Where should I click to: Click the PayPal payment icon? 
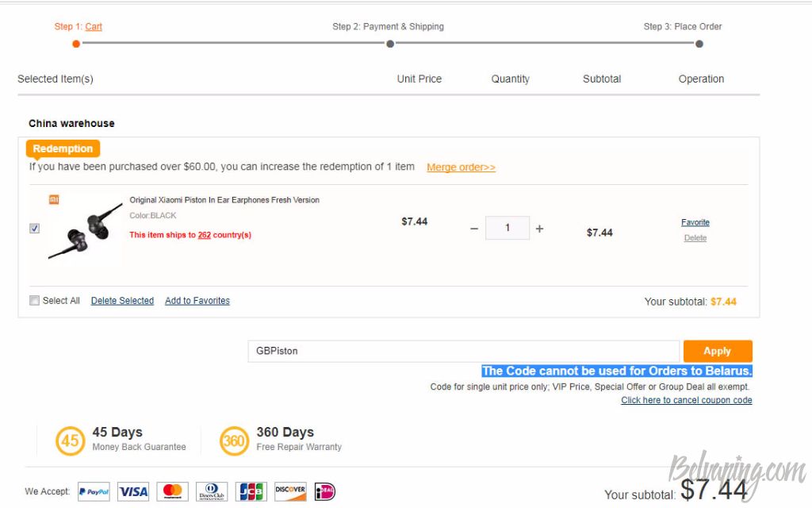coord(94,491)
